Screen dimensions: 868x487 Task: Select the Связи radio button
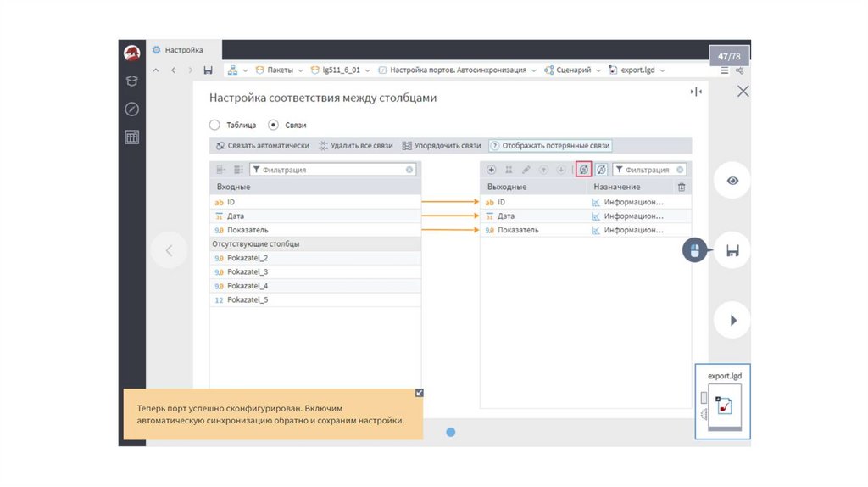click(273, 125)
